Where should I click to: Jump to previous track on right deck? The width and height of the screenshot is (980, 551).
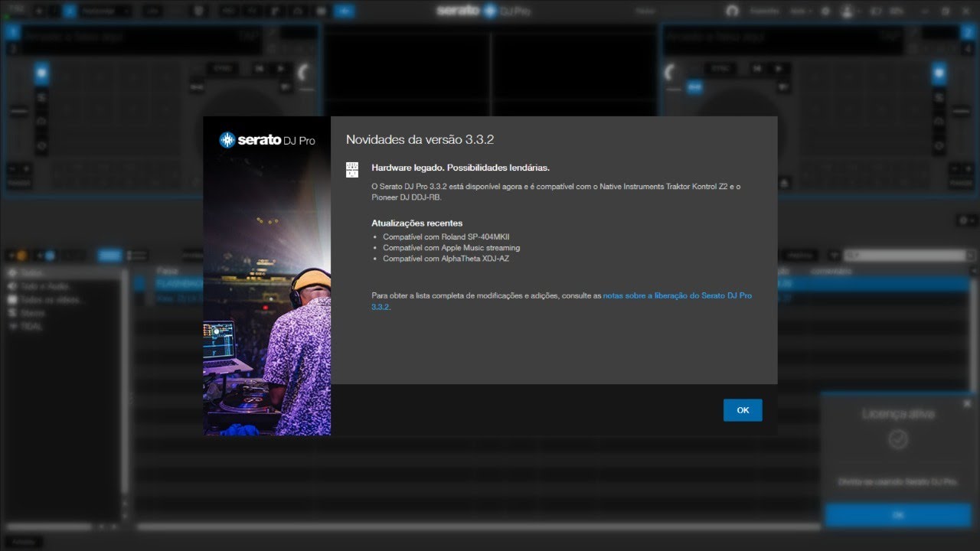[756, 69]
